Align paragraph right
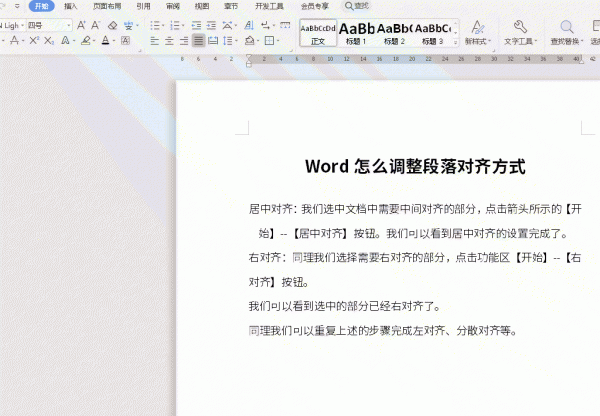Viewport: 600px width, 416px height. pos(184,40)
